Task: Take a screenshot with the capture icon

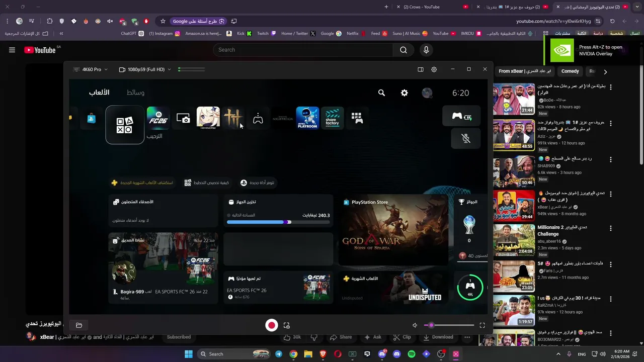Action: [x=287, y=325]
